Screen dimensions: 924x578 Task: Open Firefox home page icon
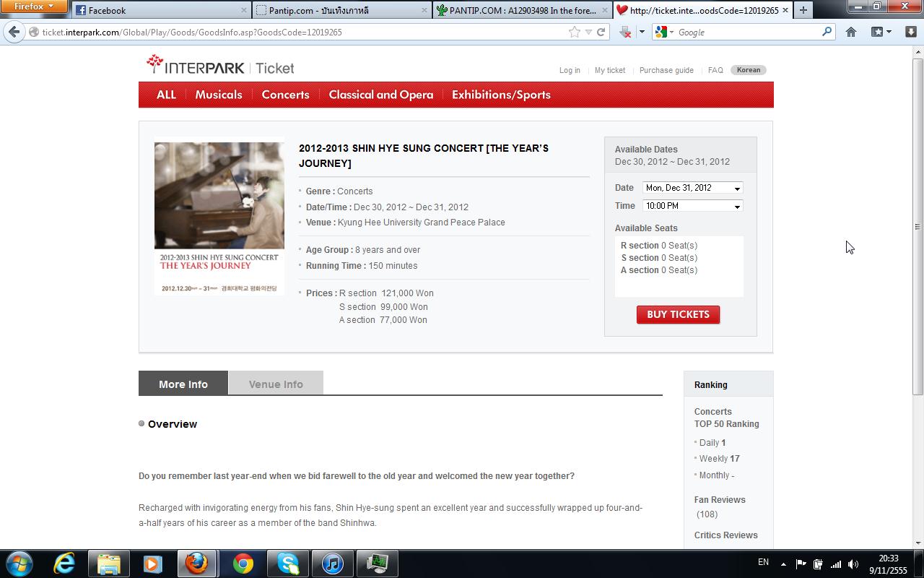tap(851, 32)
